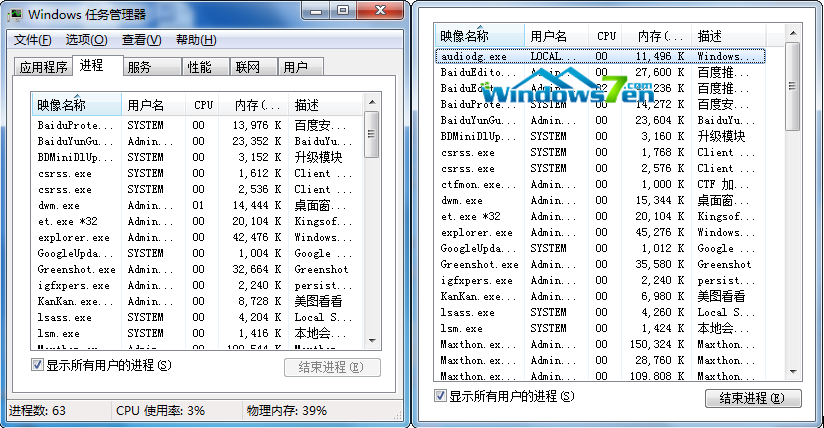Open the 帮助(H) menu
Screen dimensions: 824x428
pyautogui.click(x=196, y=40)
